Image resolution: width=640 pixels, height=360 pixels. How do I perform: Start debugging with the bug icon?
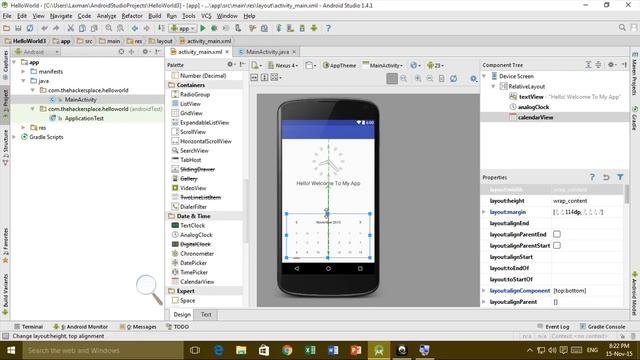[x=214, y=28]
